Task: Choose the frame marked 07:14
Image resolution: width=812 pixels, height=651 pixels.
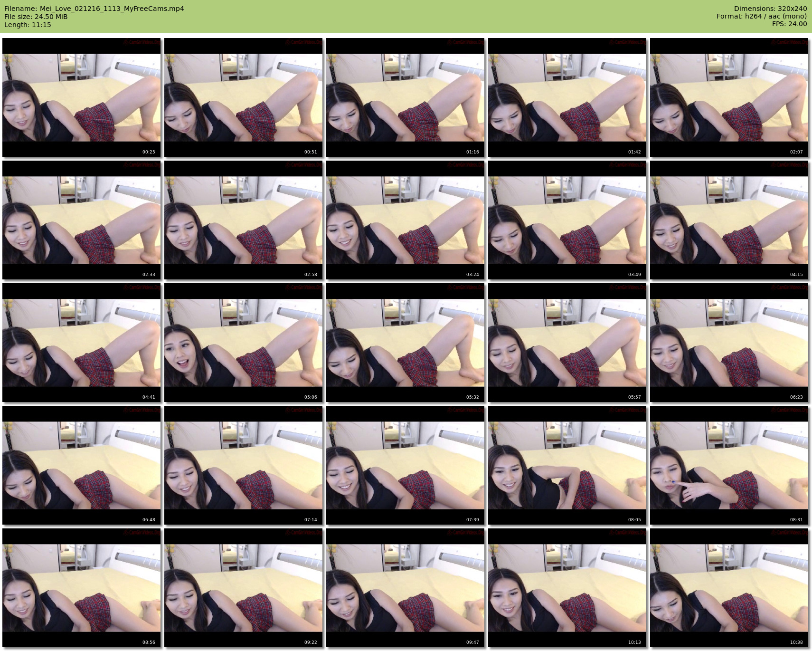Action: (244, 465)
